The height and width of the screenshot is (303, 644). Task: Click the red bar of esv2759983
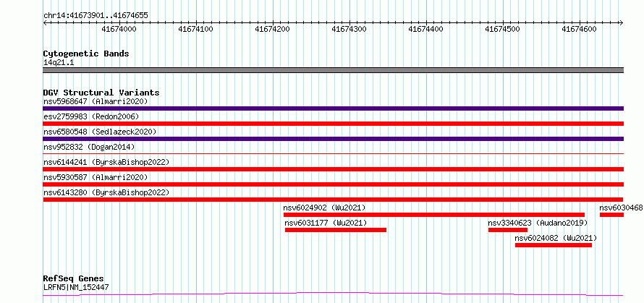click(x=334, y=124)
